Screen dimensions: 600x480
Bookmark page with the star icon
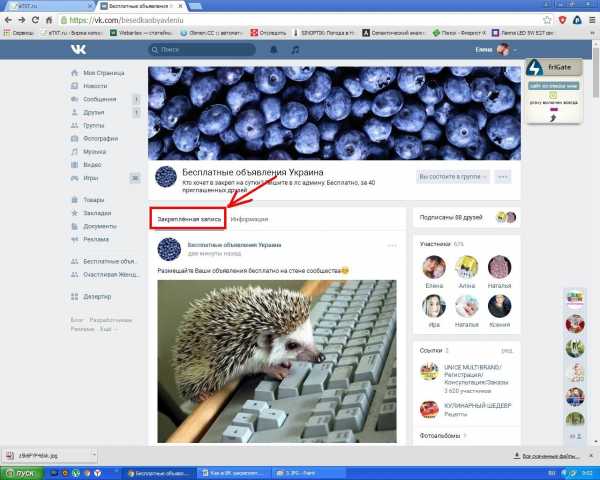(547, 20)
